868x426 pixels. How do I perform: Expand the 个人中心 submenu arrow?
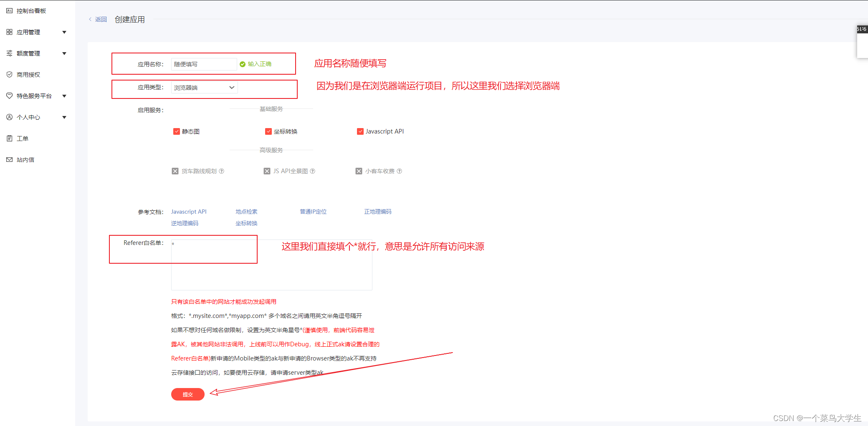64,117
